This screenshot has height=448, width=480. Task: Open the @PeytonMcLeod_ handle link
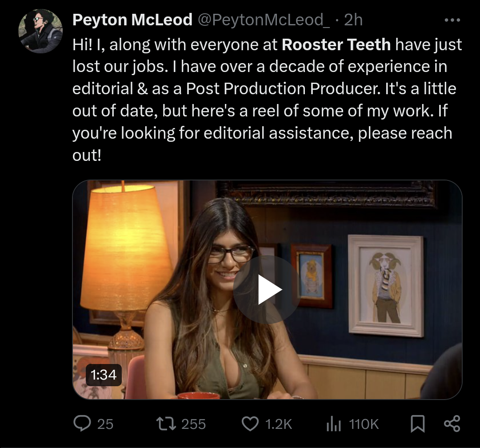pos(264,20)
